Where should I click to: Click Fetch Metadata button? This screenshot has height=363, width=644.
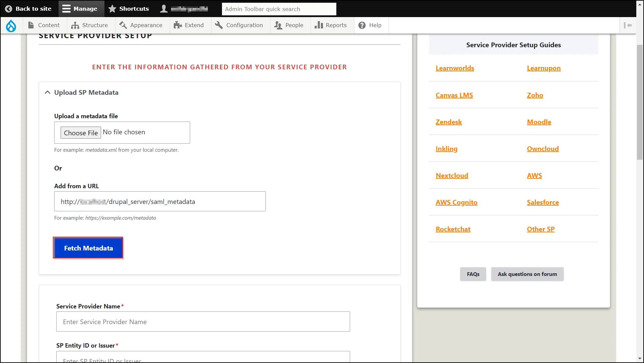tap(88, 247)
